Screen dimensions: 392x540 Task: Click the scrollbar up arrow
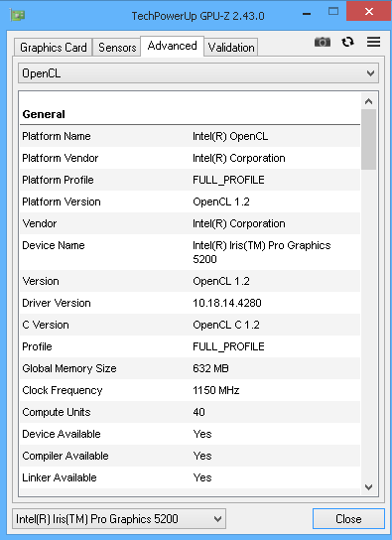[368, 101]
